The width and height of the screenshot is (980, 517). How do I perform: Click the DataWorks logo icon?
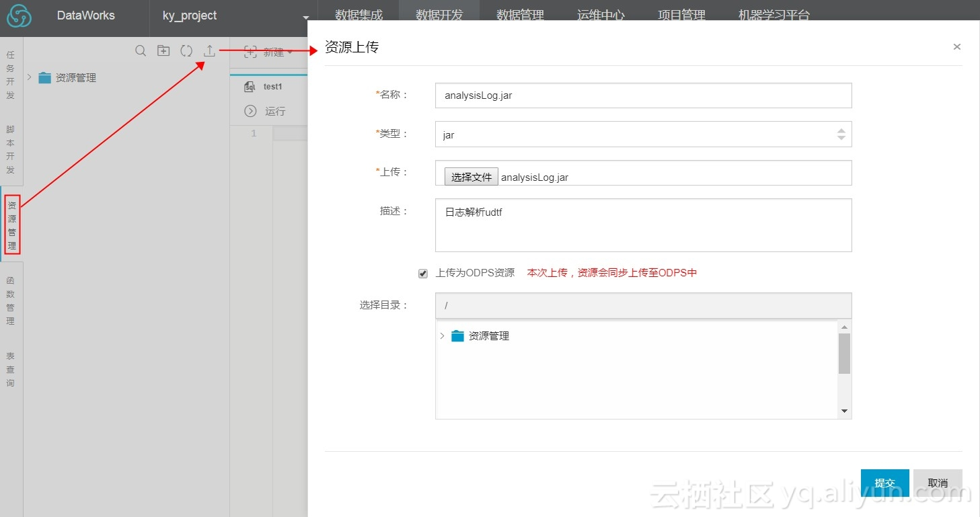pos(20,17)
